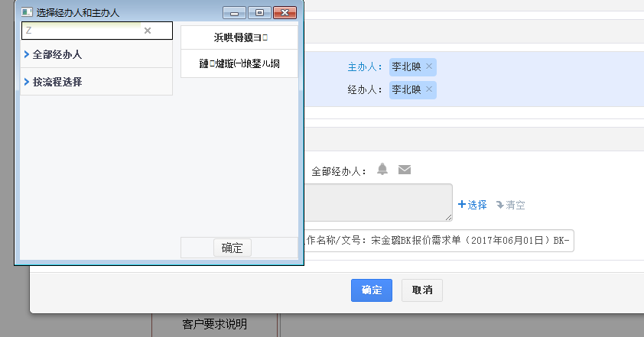The height and width of the screenshot is (337, 644).
Task: Remove 李北映 from 经办人 via X
Action: pyautogui.click(x=429, y=89)
